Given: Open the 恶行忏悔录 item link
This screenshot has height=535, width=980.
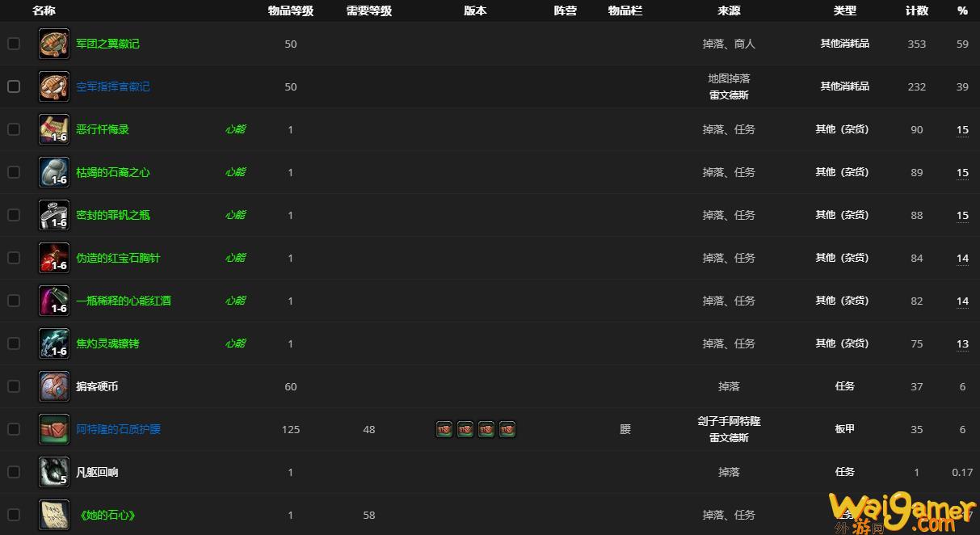Looking at the screenshot, I should coord(103,129).
